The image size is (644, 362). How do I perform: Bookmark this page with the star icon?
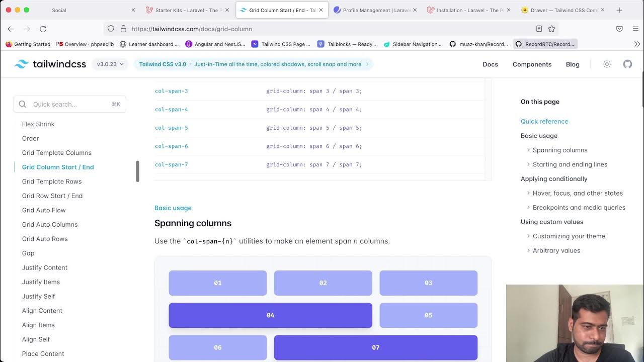552,29
